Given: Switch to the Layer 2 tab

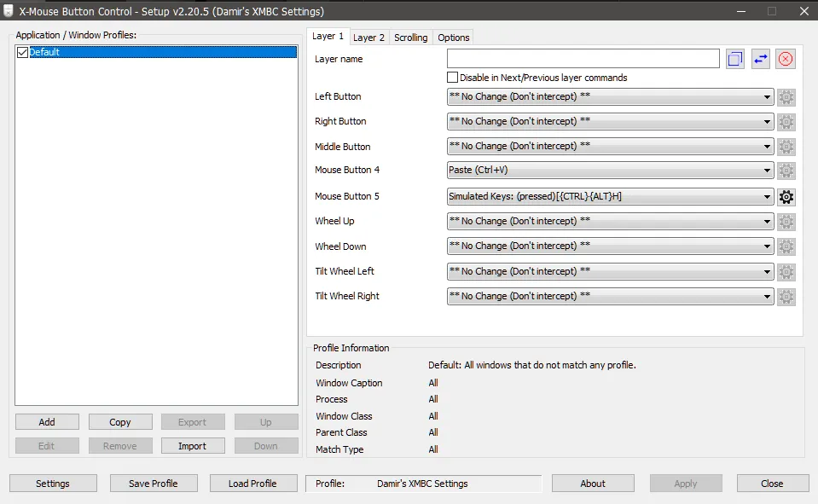Looking at the screenshot, I should pyautogui.click(x=368, y=38).
